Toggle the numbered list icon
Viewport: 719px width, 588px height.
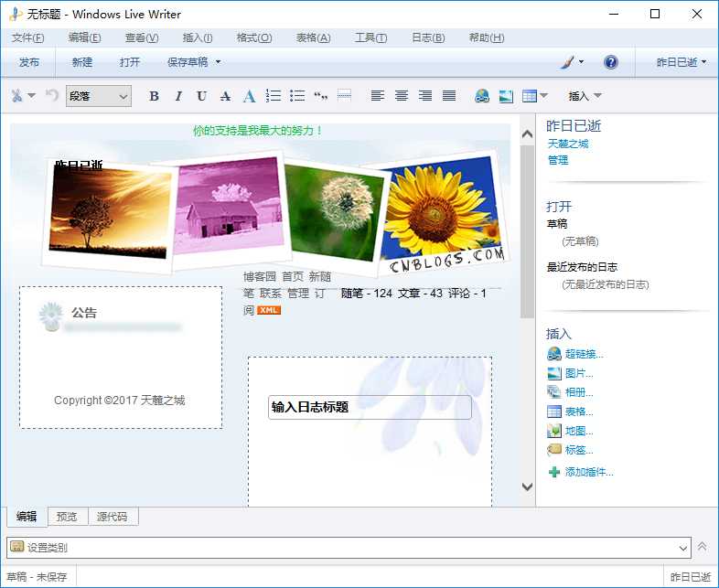coord(274,95)
